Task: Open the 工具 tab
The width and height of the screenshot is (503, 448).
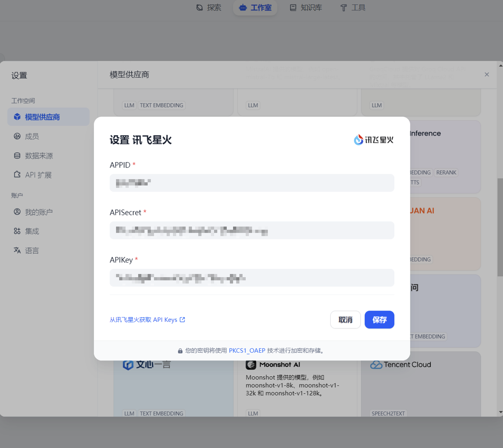Action: point(352,8)
